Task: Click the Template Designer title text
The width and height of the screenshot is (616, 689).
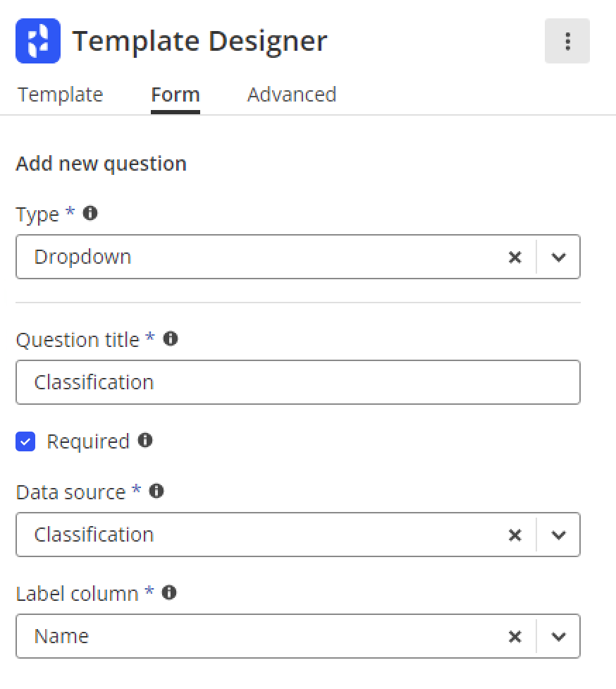Action: coord(199,42)
